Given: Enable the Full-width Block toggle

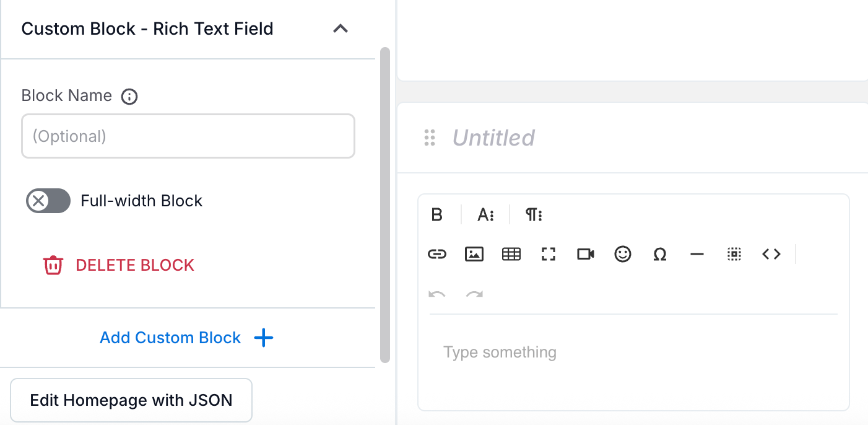Looking at the screenshot, I should tap(48, 201).
